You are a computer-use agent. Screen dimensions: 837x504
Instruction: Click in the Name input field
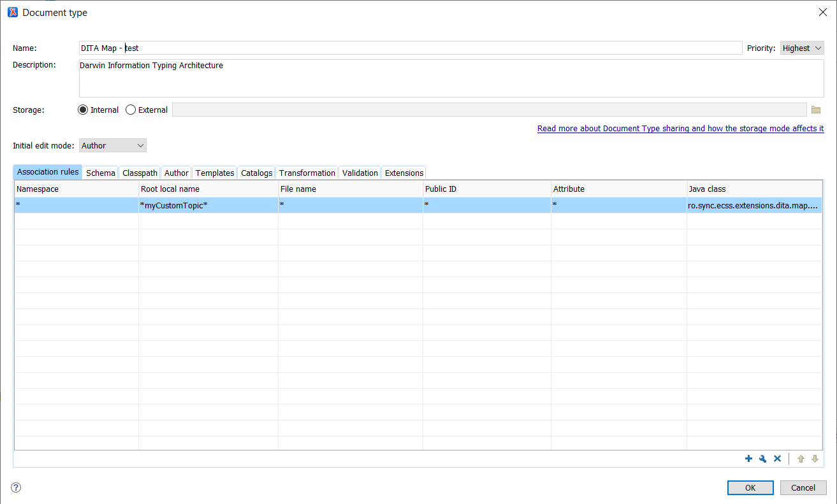pyautogui.click(x=411, y=48)
